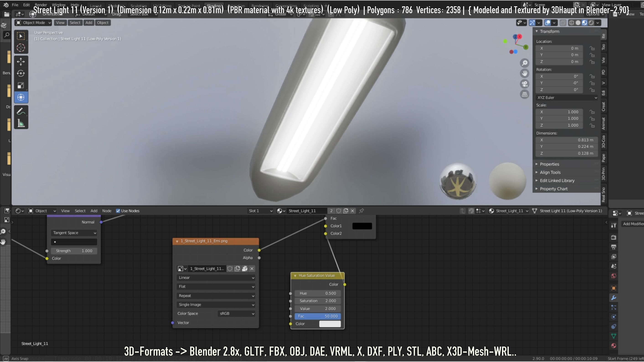
Task: Toggle lock on Location Y
Action: click(x=592, y=55)
